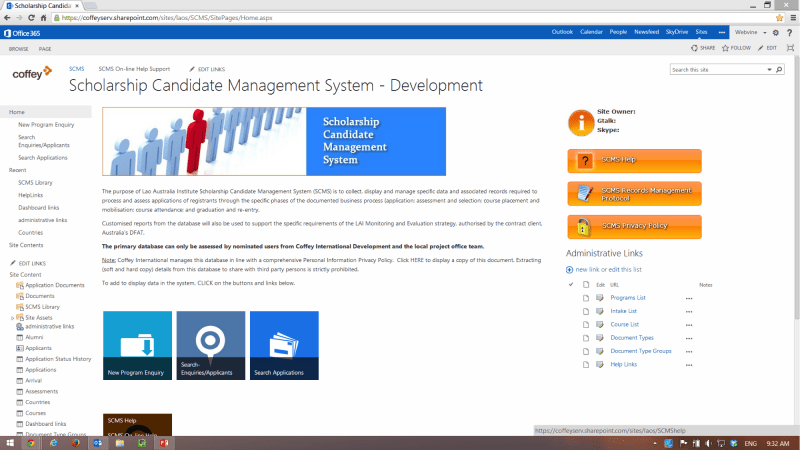Open the more apps ellipsis in Office bar

click(721, 32)
